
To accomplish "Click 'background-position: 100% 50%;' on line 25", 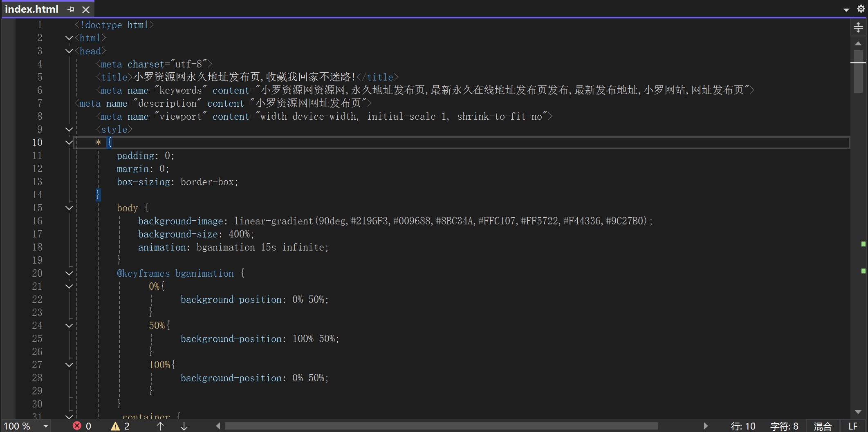I will 260,339.
